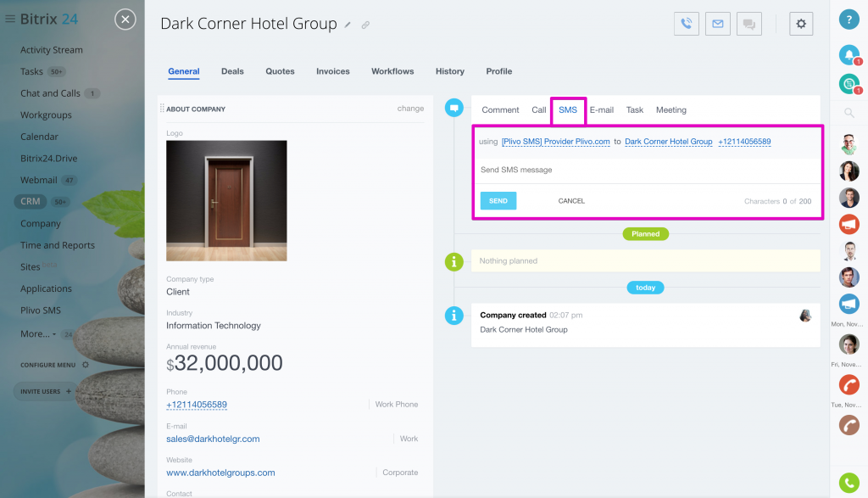Open Chat and Calls in sidebar
This screenshot has width=868, height=498.
(x=50, y=93)
